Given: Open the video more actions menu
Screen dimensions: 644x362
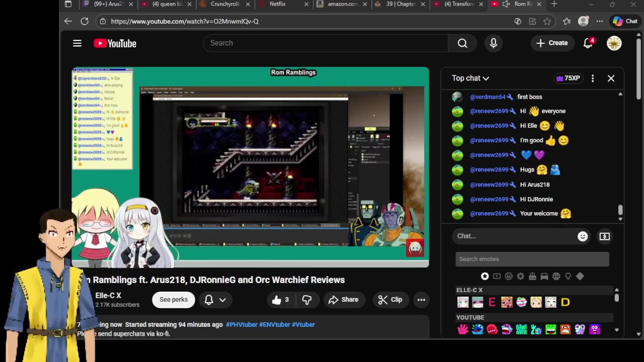Looking at the screenshot, I should pyautogui.click(x=421, y=300).
